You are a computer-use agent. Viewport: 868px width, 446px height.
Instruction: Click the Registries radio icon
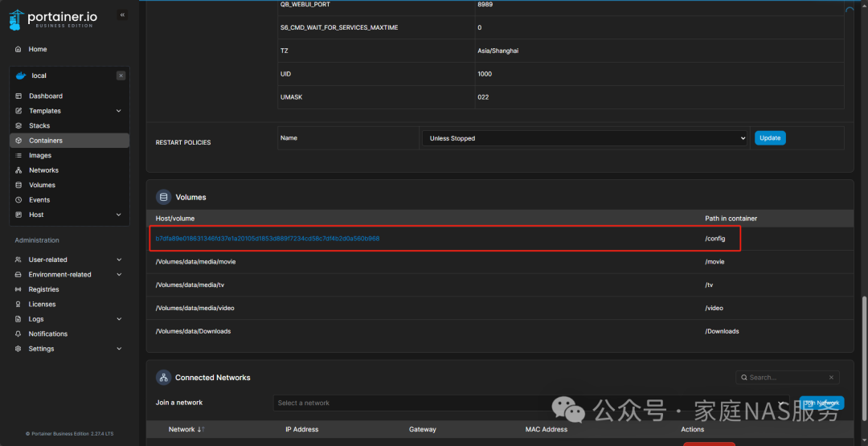pos(18,289)
